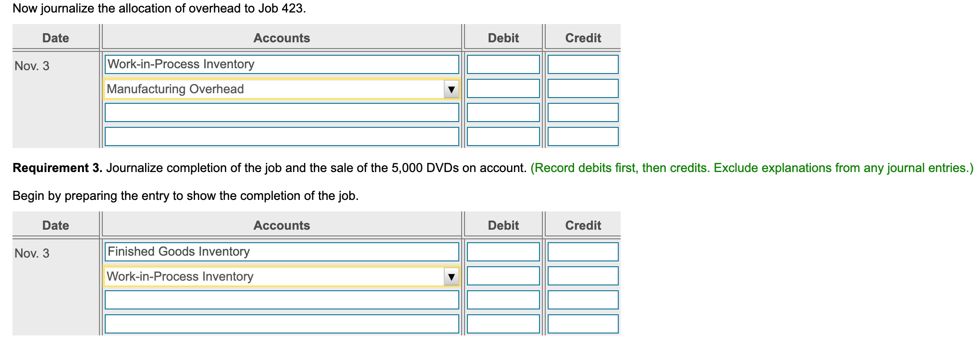This screenshot has height=346, width=980.
Task: Click fourth-row credit field in completion entry
Action: coord(583,324)
